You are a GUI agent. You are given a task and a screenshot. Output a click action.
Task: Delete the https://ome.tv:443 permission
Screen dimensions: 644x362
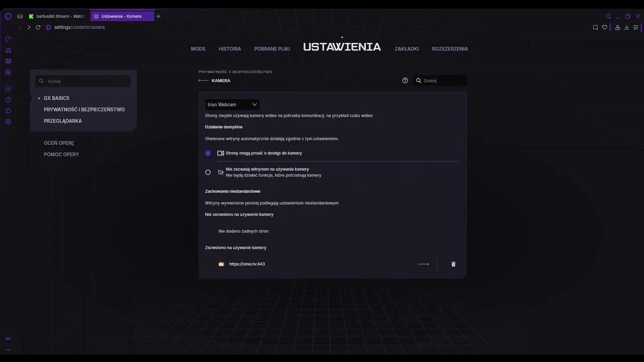[x=453, y=264]
